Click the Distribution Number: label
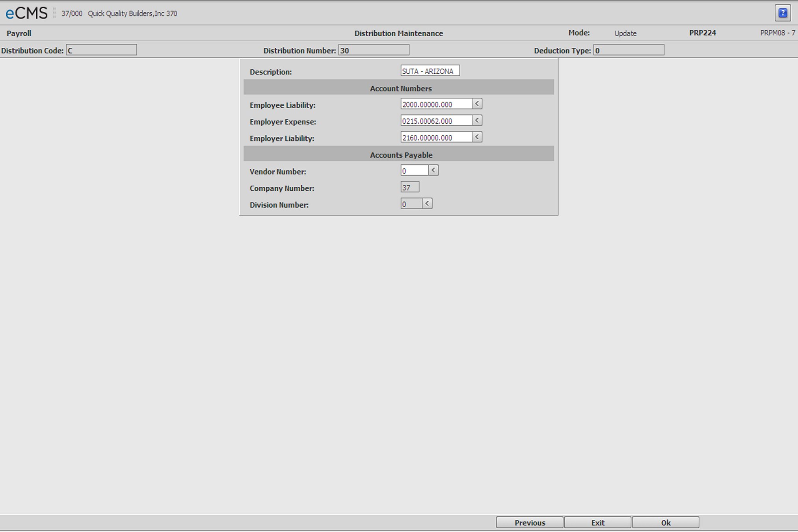 (x=299, y=51)
